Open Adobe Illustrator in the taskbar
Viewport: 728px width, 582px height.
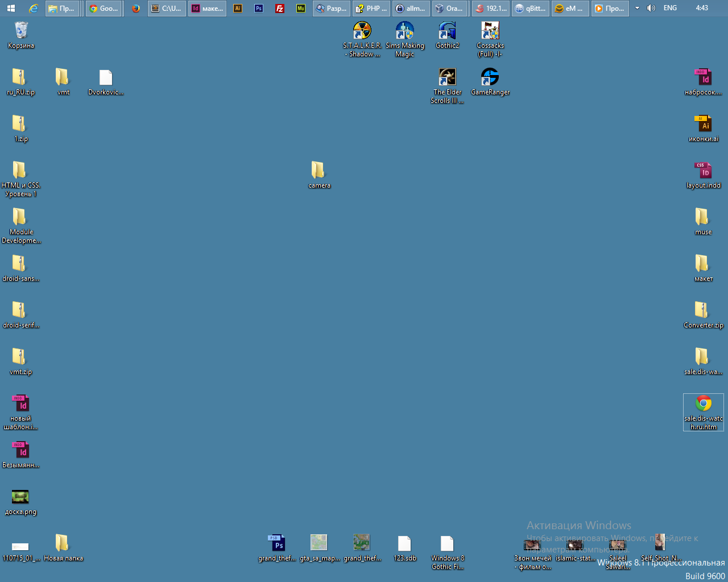click(238, 9)
